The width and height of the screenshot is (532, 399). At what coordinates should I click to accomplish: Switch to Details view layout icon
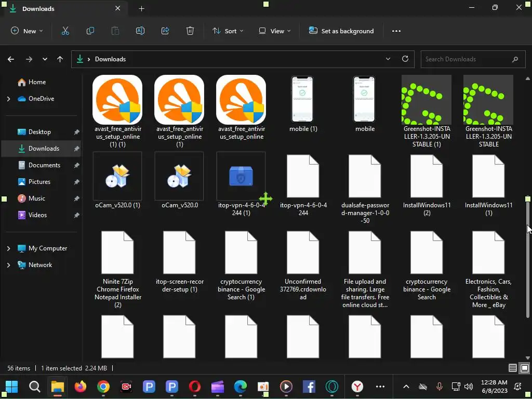coord(512,368)
